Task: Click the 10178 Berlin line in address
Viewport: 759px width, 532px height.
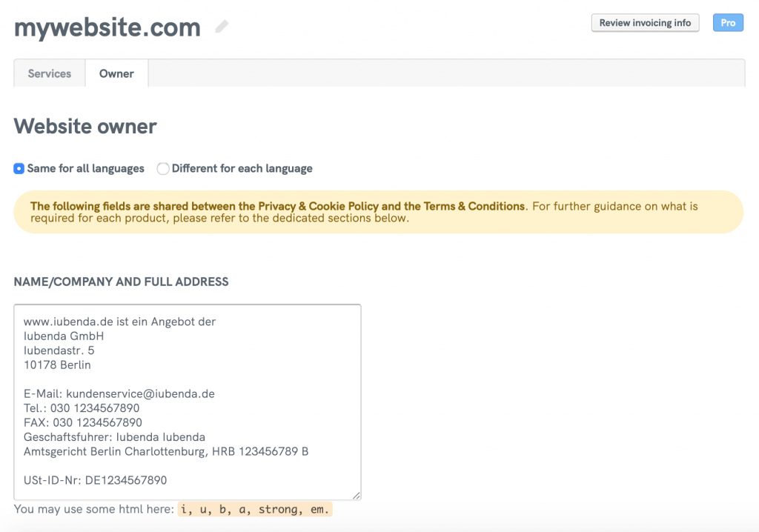Action: [x=58, y=365]
